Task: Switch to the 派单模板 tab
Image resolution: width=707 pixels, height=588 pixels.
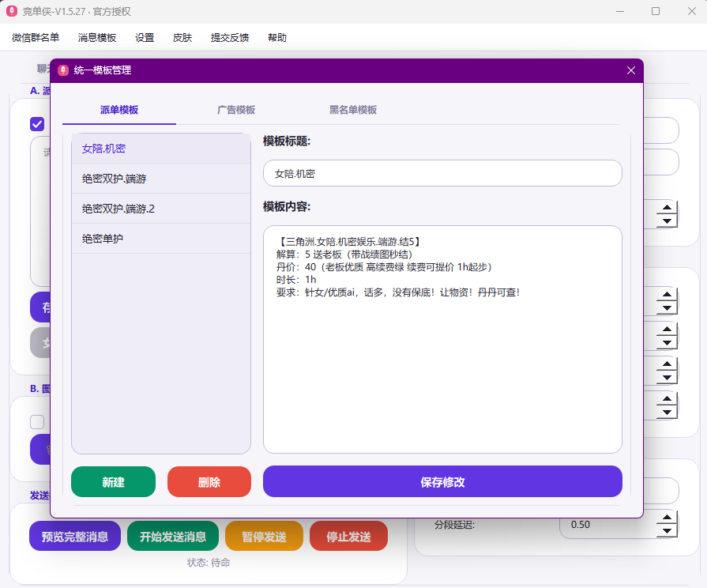Action: point(119,110)
